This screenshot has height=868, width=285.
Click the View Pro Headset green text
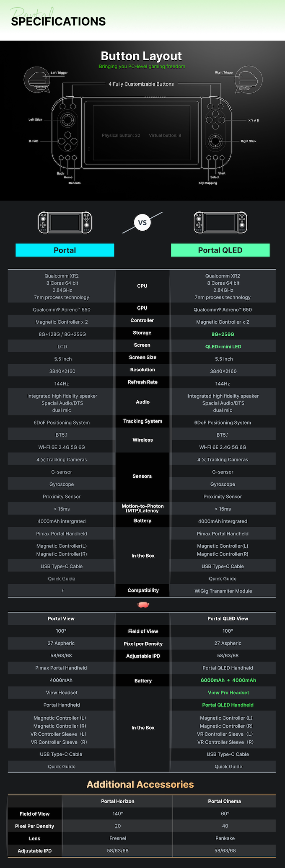coord(228,693)
